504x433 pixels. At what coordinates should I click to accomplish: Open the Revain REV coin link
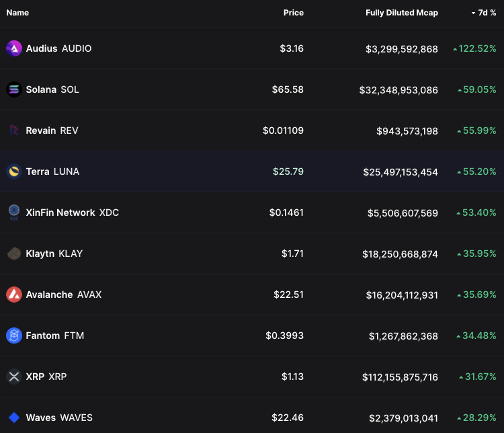[52, 130]
